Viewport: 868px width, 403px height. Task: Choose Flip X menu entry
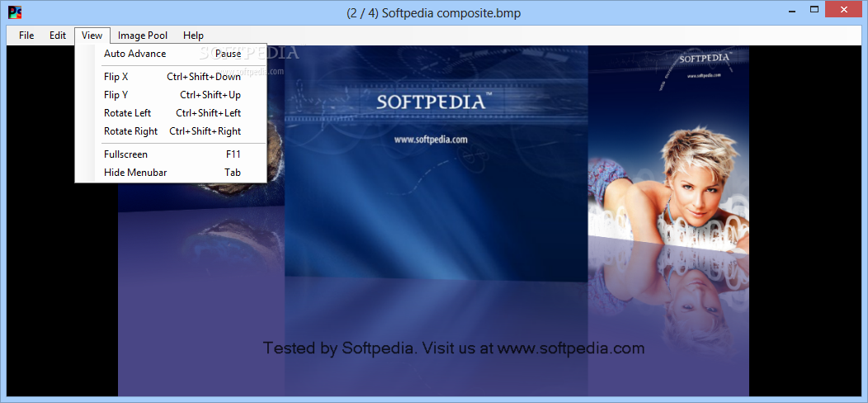[171, 77]
